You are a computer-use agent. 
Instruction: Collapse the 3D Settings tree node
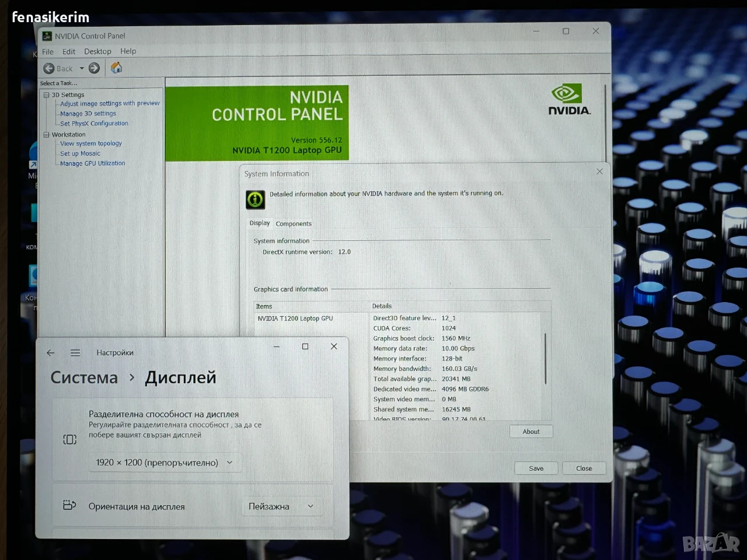(x=46, y=95)
